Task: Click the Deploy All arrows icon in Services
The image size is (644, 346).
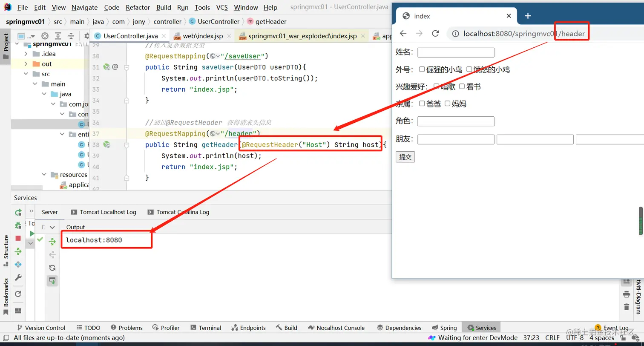Action: coord(18,251)
